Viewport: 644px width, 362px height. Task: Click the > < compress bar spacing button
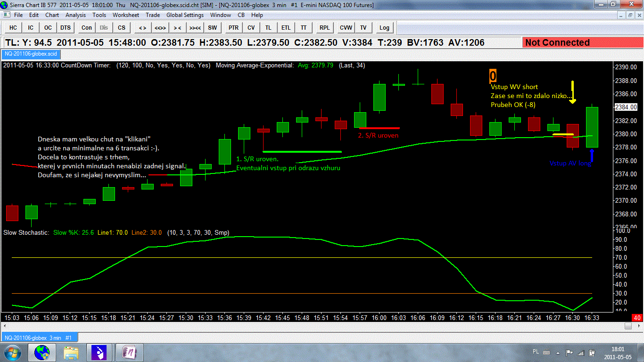pos(177,27)
